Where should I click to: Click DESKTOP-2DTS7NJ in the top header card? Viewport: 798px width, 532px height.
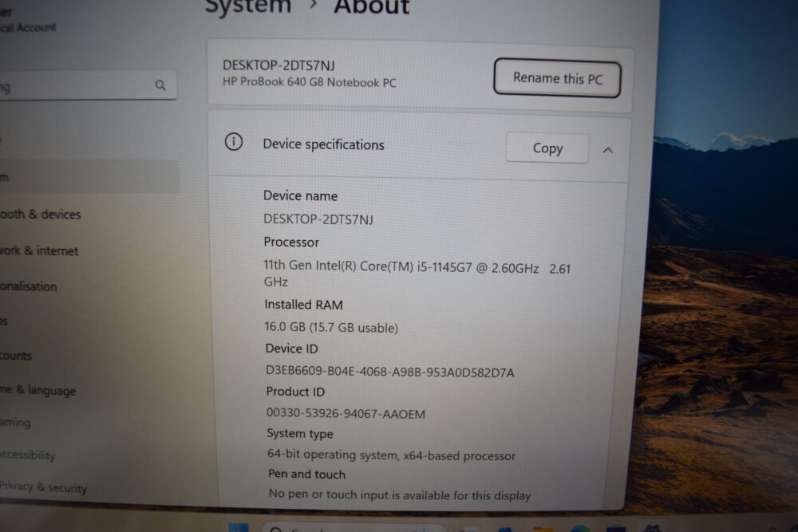point(279,65)
